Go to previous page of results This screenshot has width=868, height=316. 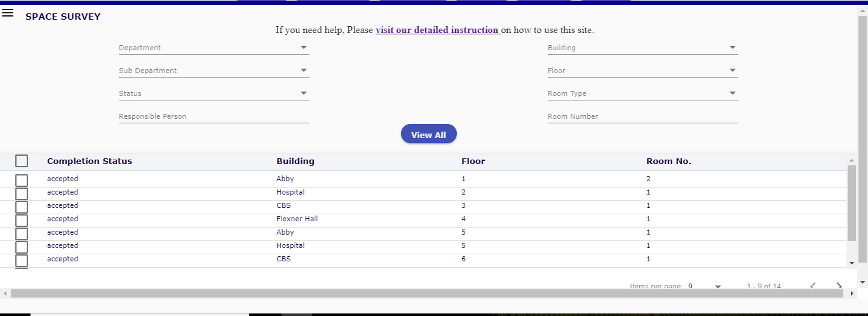coord(813,285)
